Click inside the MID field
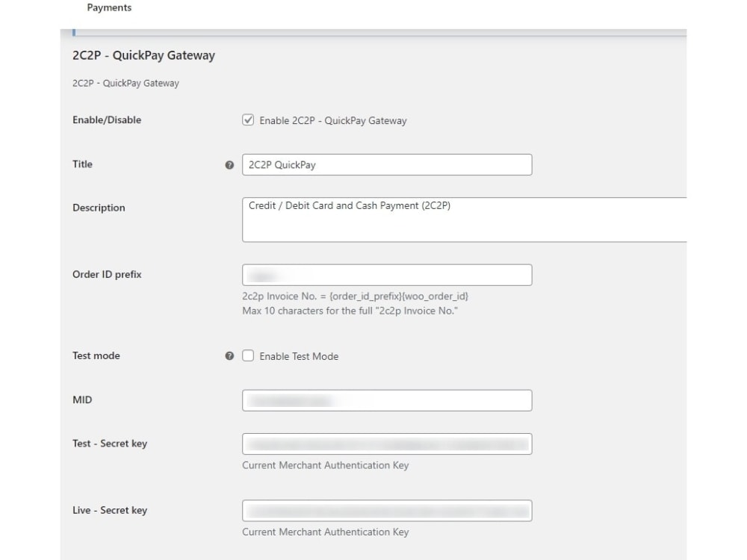747x560 pixels. tap(388, 400)
